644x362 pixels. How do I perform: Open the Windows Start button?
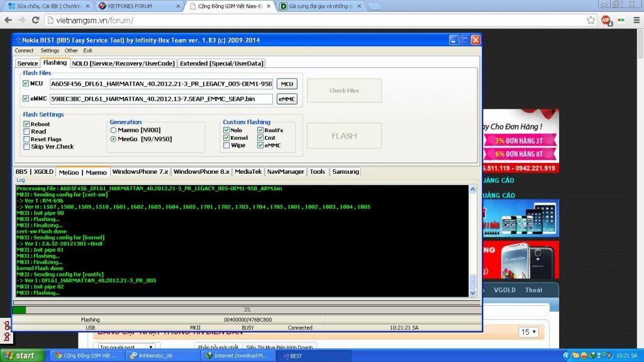(x=22, y=356)
